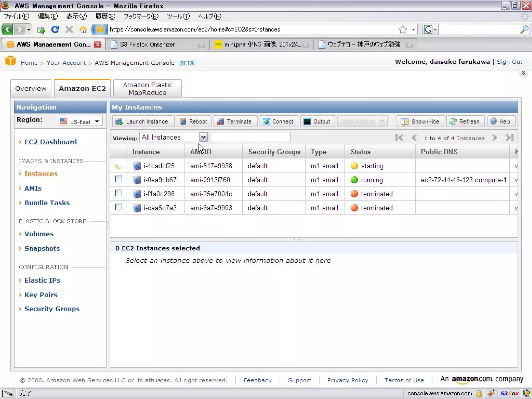Screen dimensions: 532x399
Task: Click the Sign Out link
Action: pos(509,62)
